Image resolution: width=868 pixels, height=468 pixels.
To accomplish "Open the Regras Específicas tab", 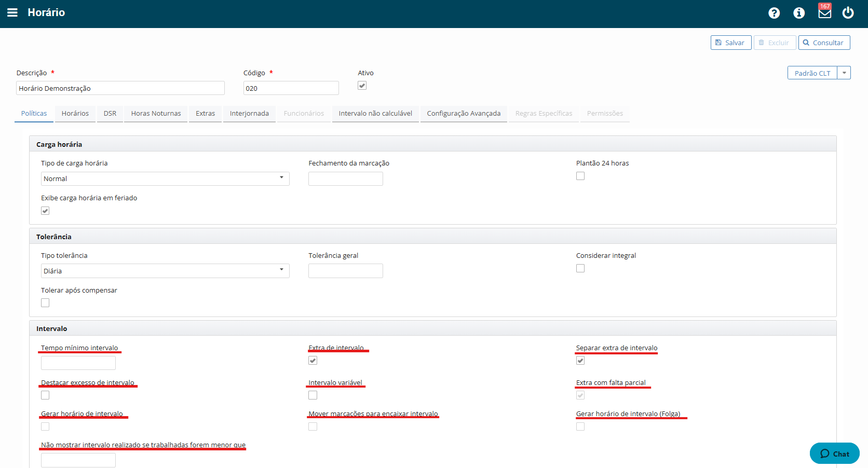I will pyautogui.click(x=544, y=114).
